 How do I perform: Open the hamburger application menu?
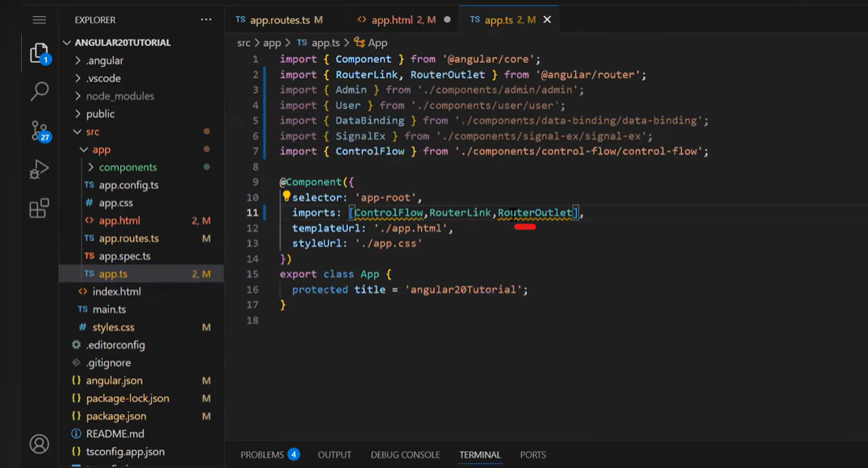coord(39,19)
